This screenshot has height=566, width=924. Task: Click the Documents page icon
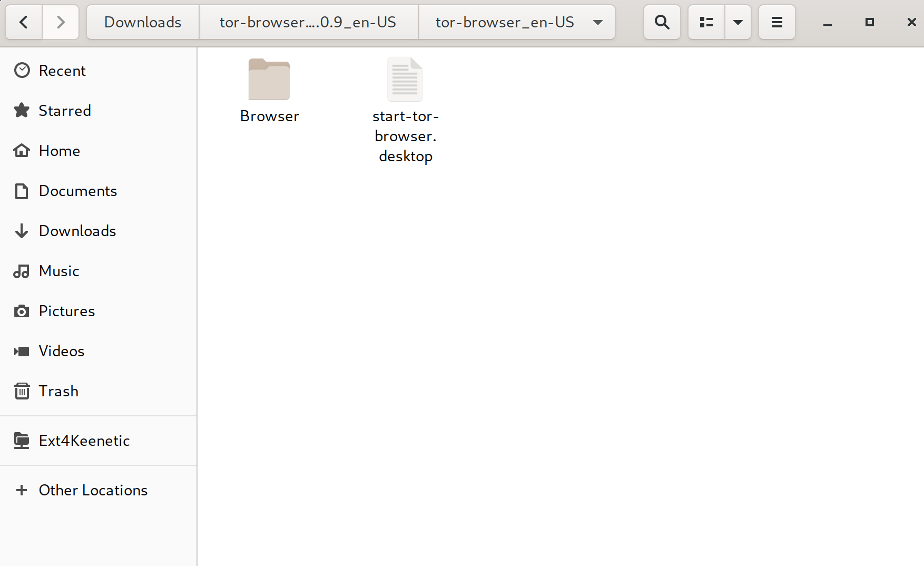[22, 191]
